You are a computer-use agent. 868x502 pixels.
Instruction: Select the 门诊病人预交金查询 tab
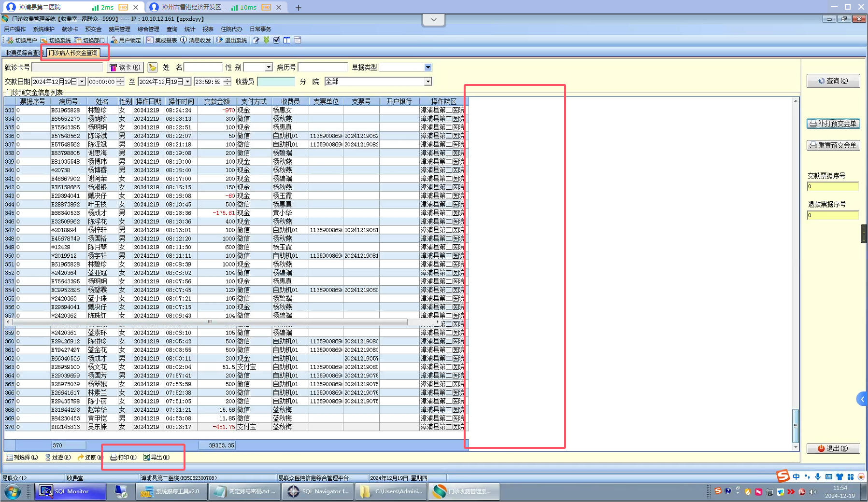pos(73,53)
